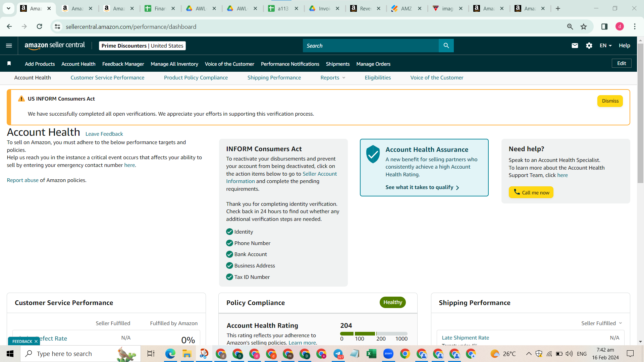Open the Account Health sub-tab
The height and width of the screenshot is (362, 644).
33,78
